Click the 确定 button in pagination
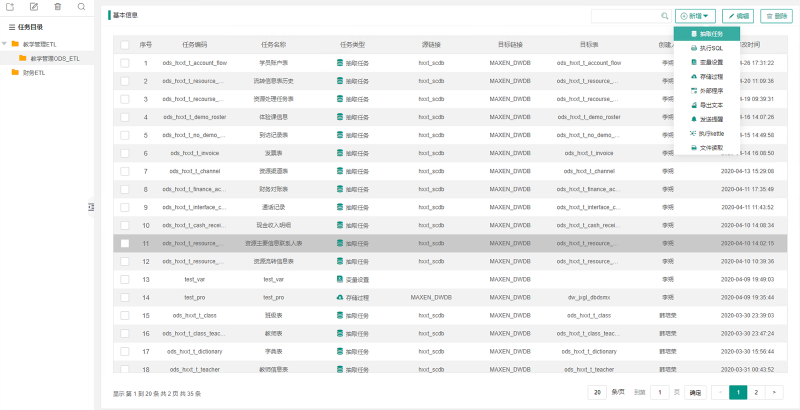The height and width of the screenshot is (410, 800). [x=695, y=392]
